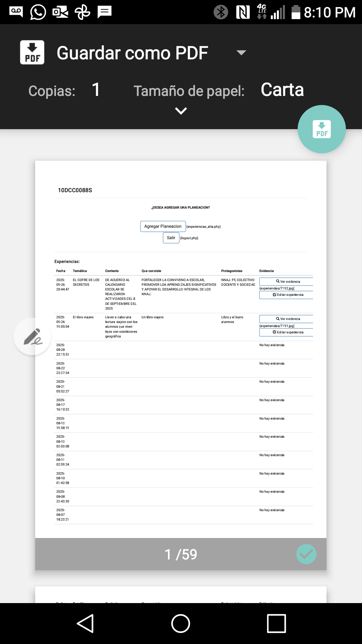Open paper size dropdown showing Carta
This screenshot has height=644, width=362.
(282, 90)
